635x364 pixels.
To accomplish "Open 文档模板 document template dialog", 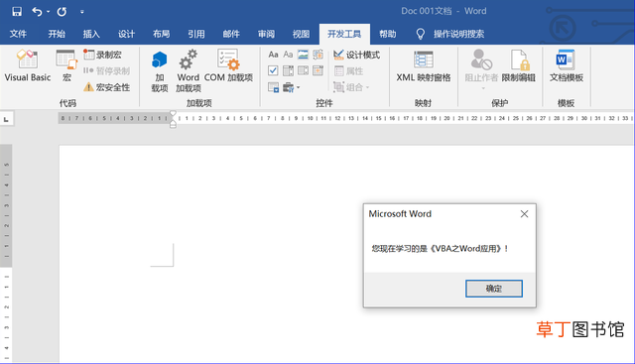I will tap(567, 65).
